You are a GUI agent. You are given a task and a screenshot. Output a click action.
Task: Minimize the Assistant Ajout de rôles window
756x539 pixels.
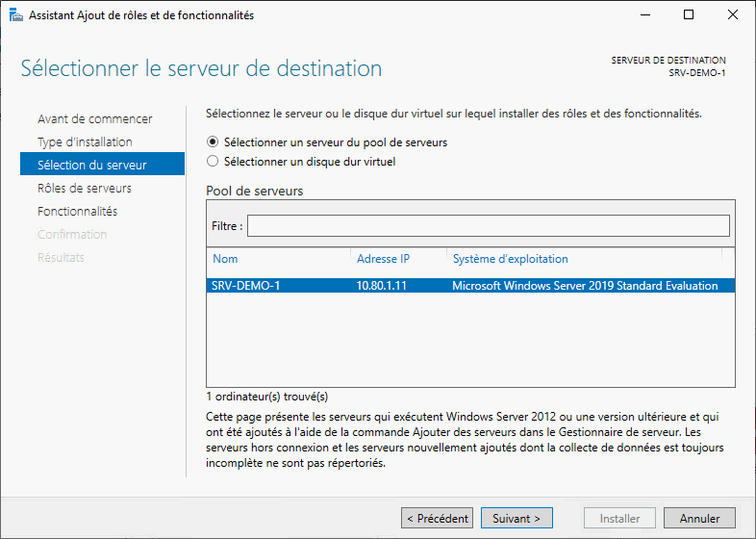(x=643, y=15)
